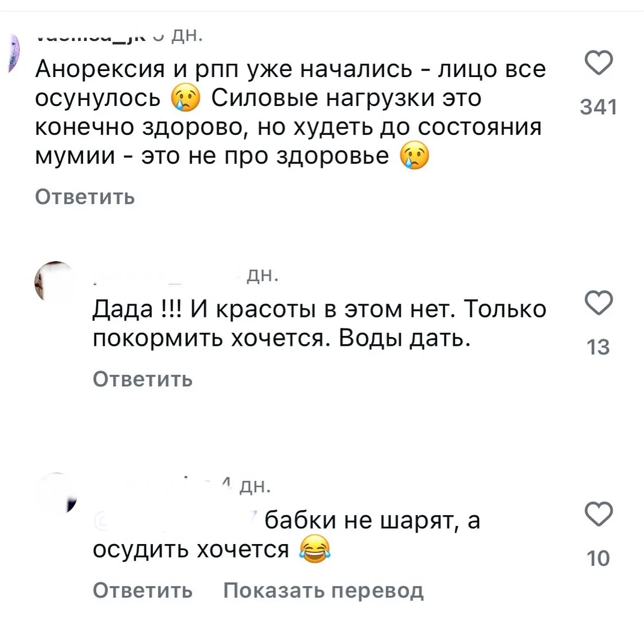644x644 pixels.
Task: Click "Ответить" below "осудить хочется"
Action: coord(143,590)
